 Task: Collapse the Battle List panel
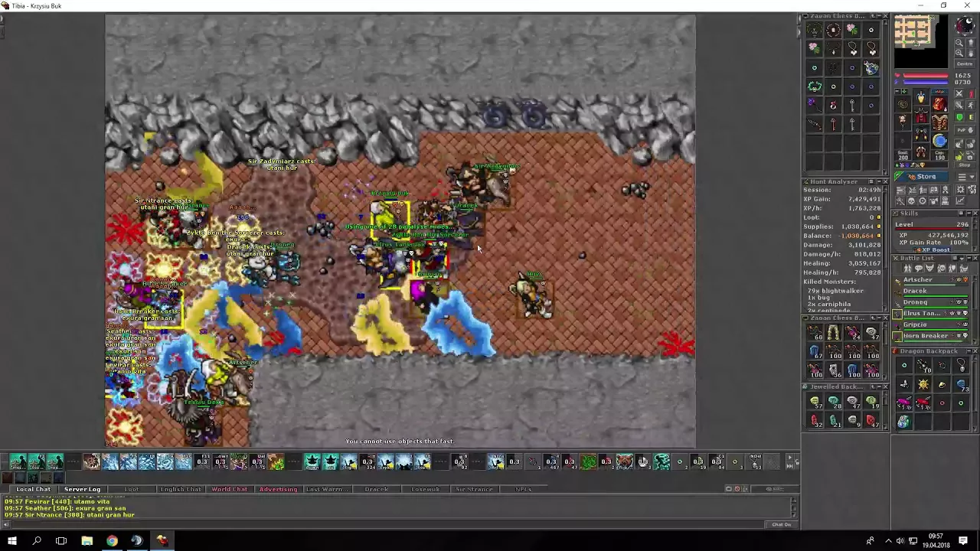(969, 258)
